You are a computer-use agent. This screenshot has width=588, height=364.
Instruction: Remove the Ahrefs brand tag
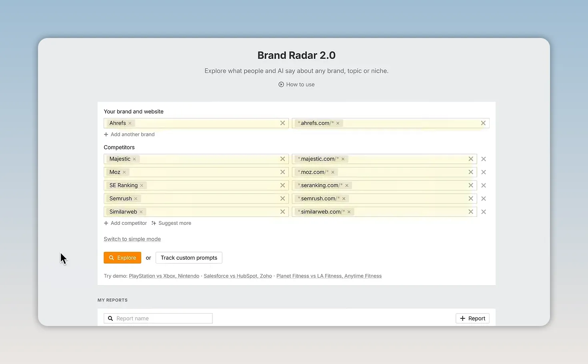[130, 123]
